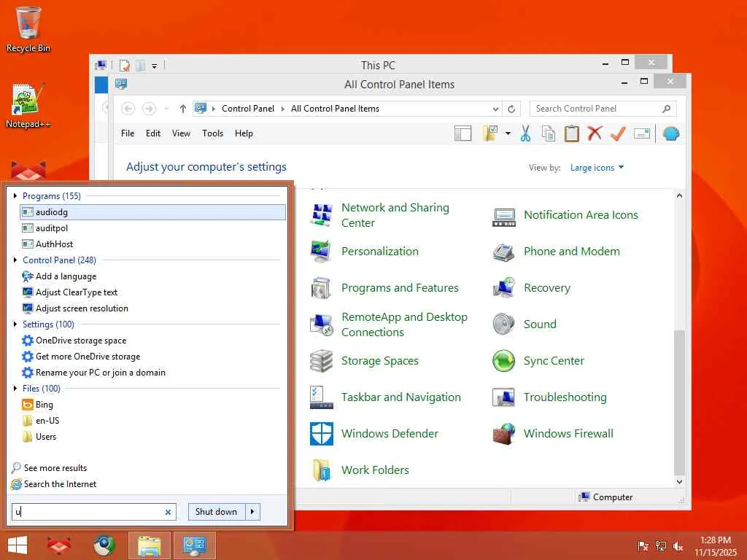Click the Action Center flag tray icon
747x560 pixels.
643,545
